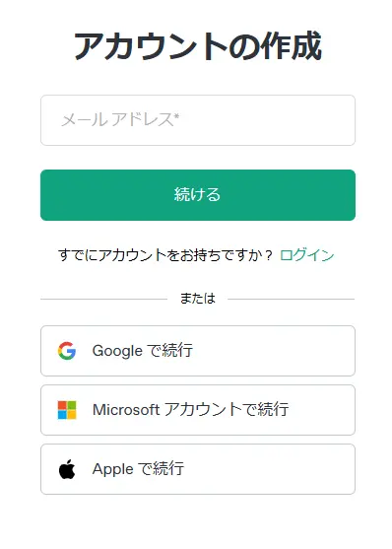
Task: Click the アカウントの作成 heading
Action: pos(198,46)
